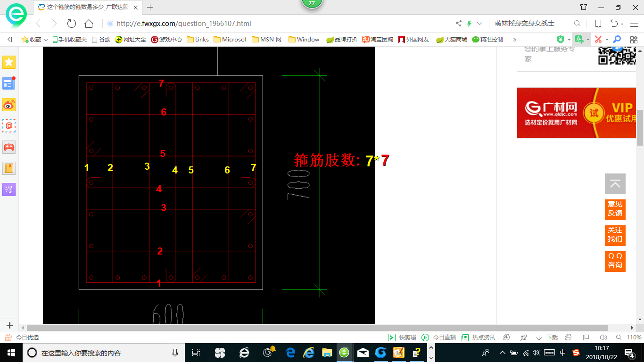644x362 pixels.
Task: Click the undo closed tab icon
Action: point(614,24)
